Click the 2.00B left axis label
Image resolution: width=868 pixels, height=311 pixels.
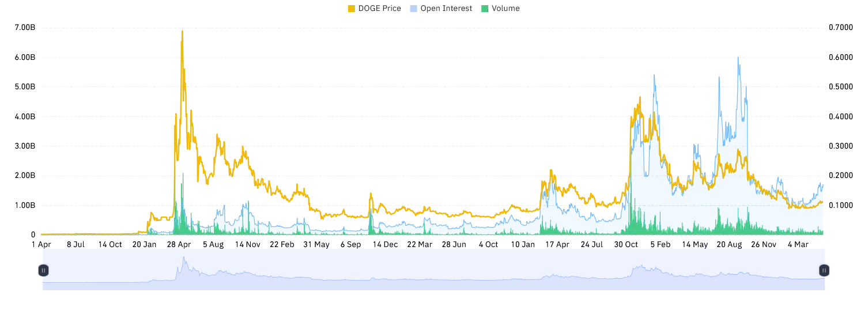pyautogui.click(x=25, y=176)
